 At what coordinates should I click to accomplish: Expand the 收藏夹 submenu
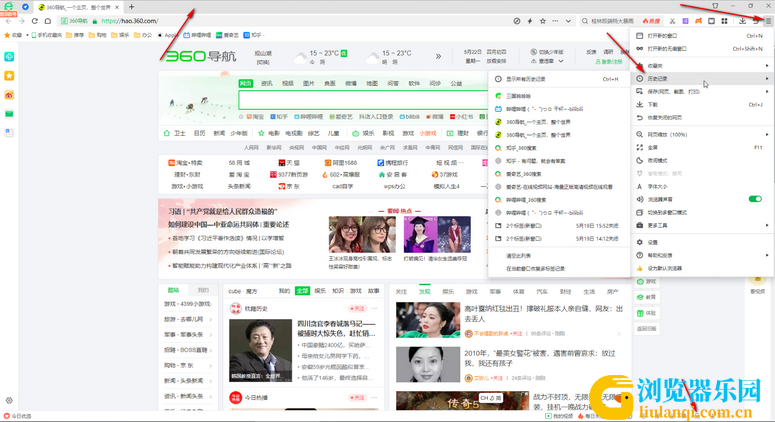pyautogui.click(x=702, y=66)
